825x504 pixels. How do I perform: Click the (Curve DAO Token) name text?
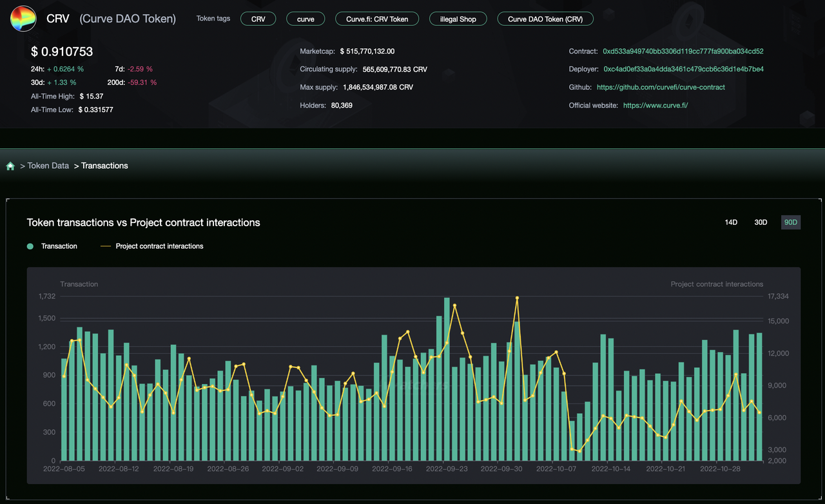[x=128, y=19]
